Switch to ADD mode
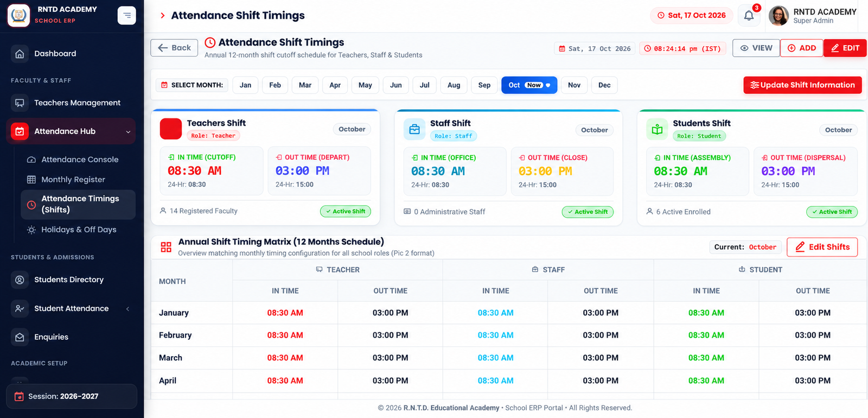The width and height of the screenshot is (868, 418). pos(802,48)
